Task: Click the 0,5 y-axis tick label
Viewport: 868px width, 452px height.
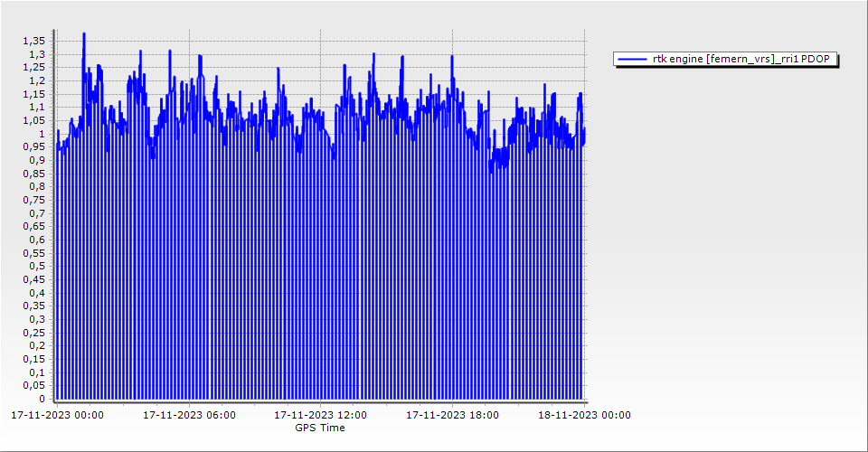Action: [36, 266]
